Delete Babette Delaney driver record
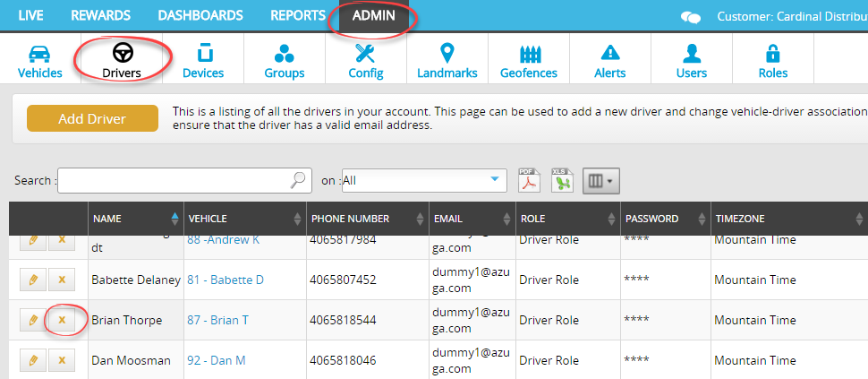Screen dimensions: 868x379 point(62,280)
